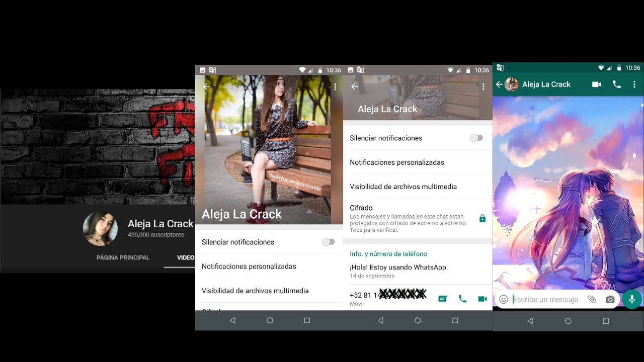Open PÁGINA PRINCIPAL tab on YouTube channel
The image size is (644, 362).
123,257
